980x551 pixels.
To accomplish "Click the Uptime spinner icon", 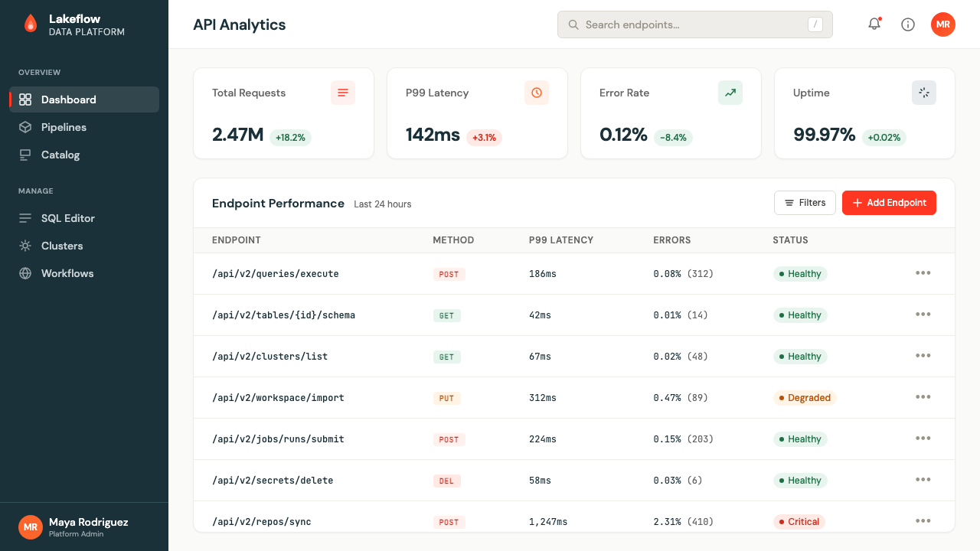I will click(x=924, y=93).
